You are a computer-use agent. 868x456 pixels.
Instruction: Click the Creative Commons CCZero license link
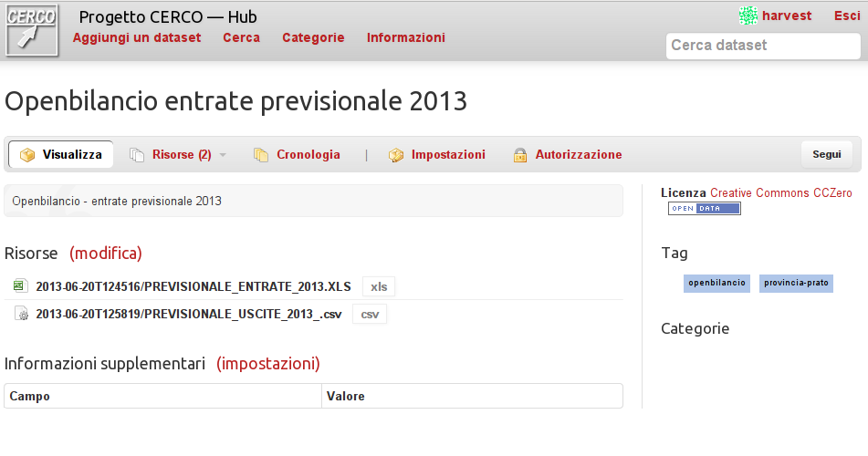(781, 192)
